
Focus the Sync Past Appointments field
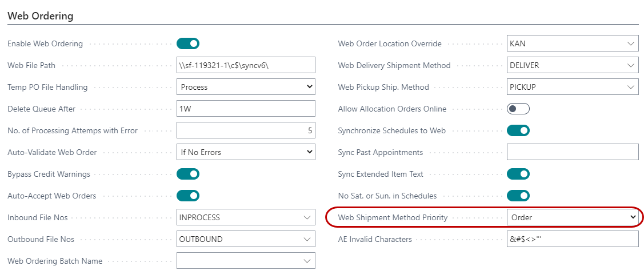[573, 152]
